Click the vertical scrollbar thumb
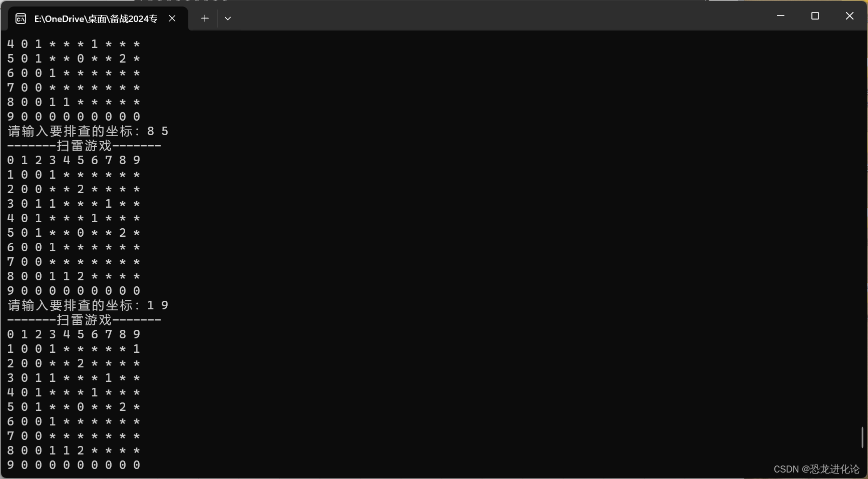 pos(862,437)
